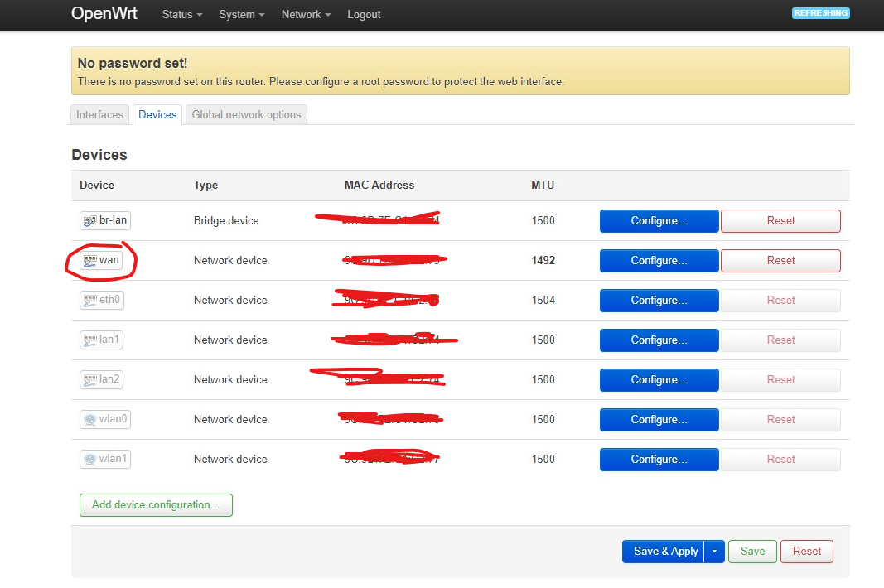Configure the wan device
The image size is (884, 588).
click(x=659, y=260)
